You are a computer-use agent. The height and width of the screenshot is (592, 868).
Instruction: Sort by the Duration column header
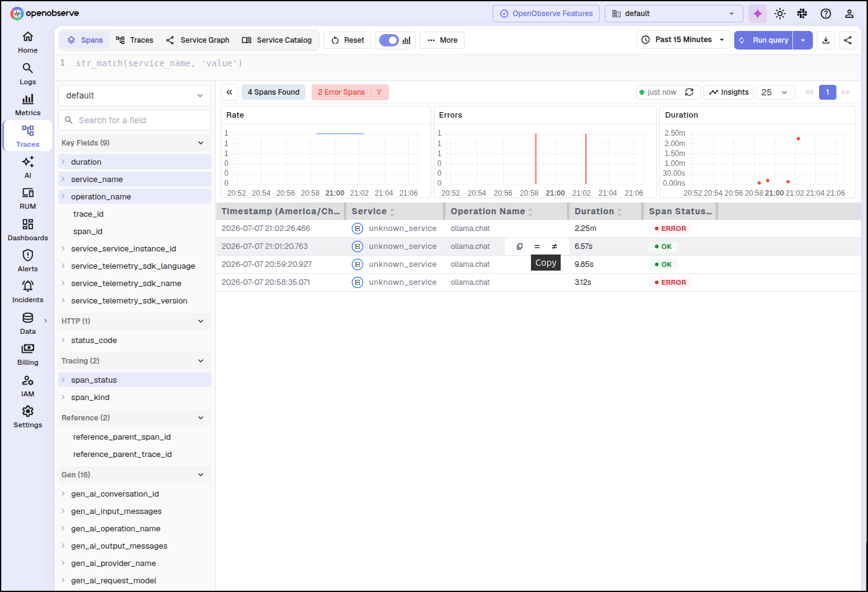click(x=598, y=212)
